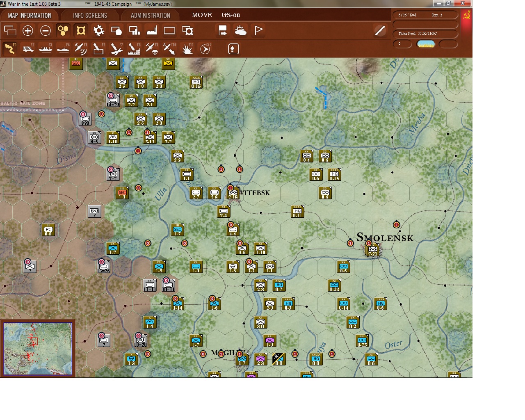Select the F8 bomb city mode

point(134,48)
